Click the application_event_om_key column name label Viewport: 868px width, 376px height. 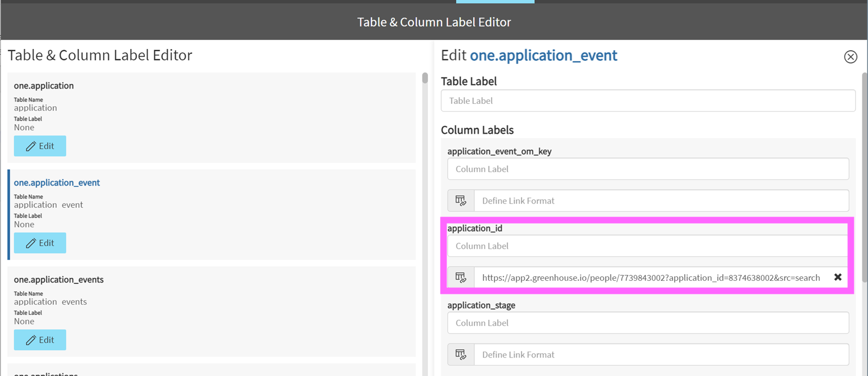499,151
